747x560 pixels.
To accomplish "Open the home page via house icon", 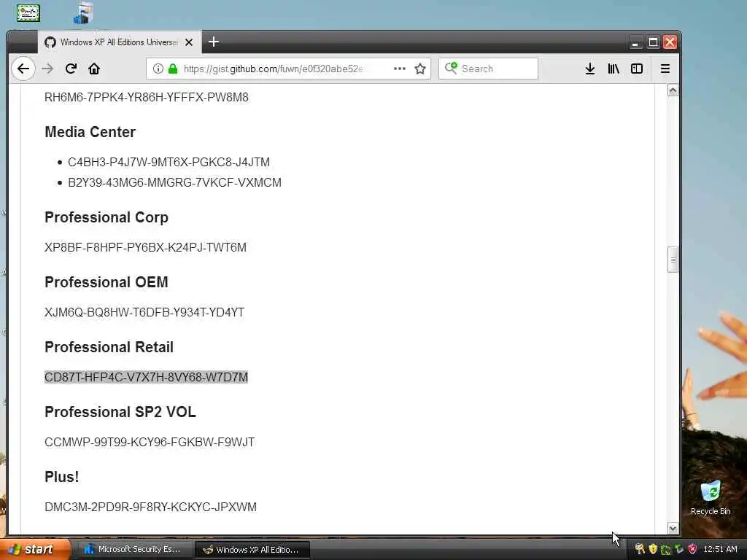I will tap(94, 69).
